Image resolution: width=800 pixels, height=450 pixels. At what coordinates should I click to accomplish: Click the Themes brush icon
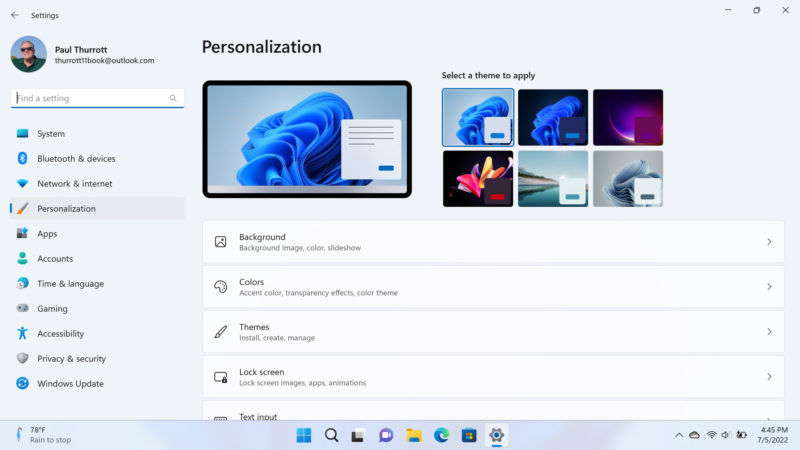click(x=220, y=332)
